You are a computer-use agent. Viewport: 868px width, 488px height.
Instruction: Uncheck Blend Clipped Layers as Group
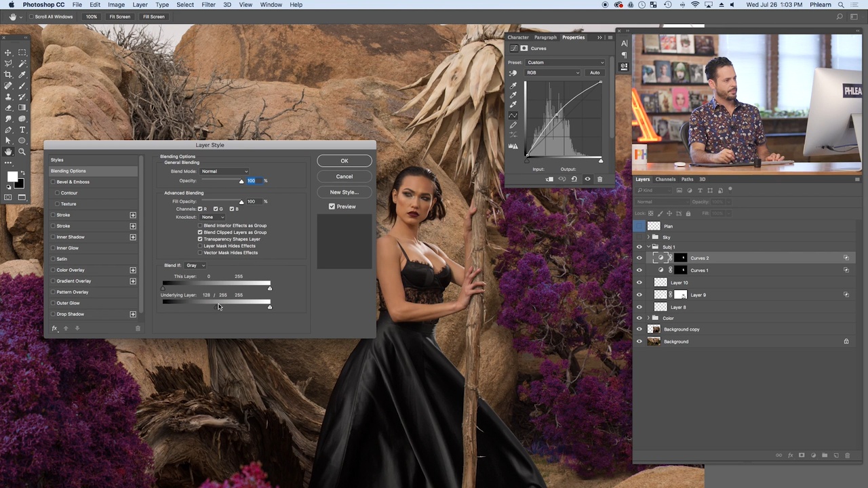tap(200, 232)
